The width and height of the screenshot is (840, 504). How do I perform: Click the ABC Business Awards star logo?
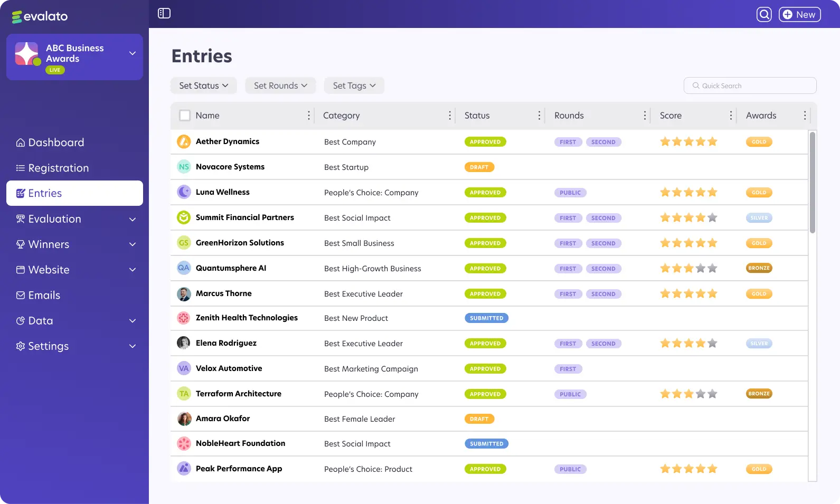pos(27,54)
